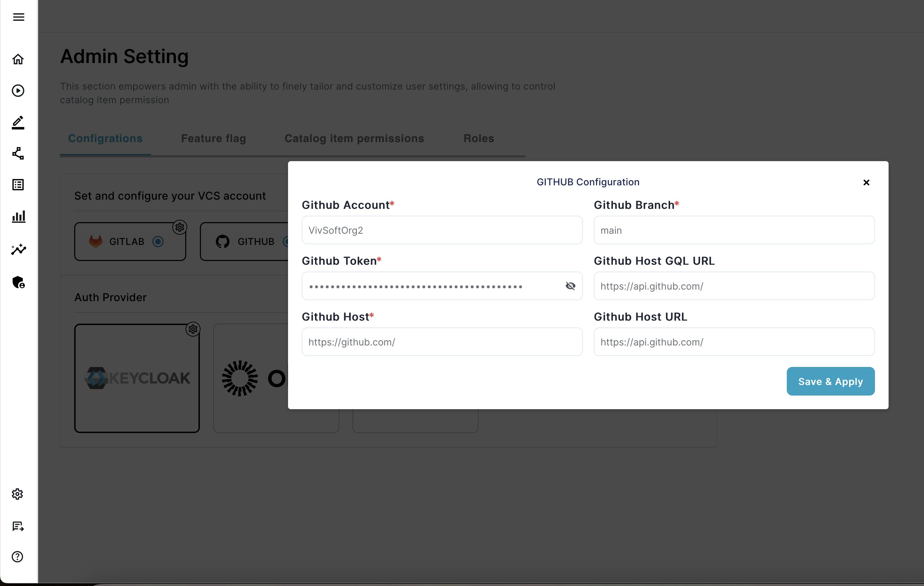Select the playback/media sidebar icon
Viewport: 924px width, 586px height.
19,90
